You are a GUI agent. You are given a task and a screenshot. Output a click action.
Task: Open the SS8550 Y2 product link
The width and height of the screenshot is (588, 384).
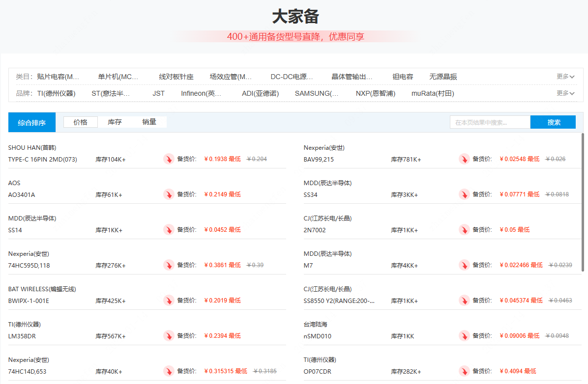point(339,301)
